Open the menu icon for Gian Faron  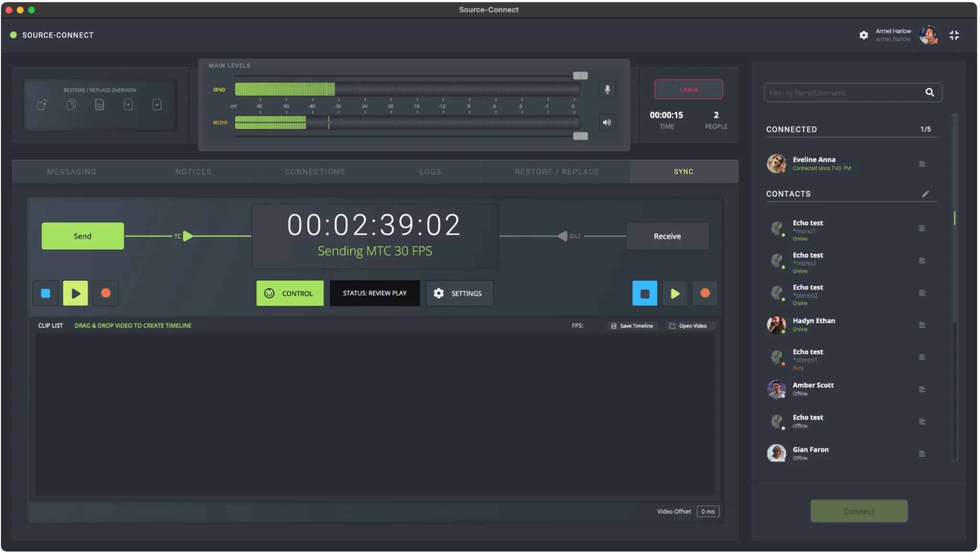[922, 453]
